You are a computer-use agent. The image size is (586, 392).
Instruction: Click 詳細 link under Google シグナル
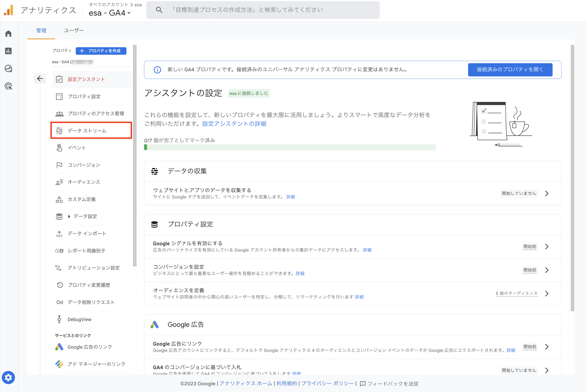tap(367, 250)
